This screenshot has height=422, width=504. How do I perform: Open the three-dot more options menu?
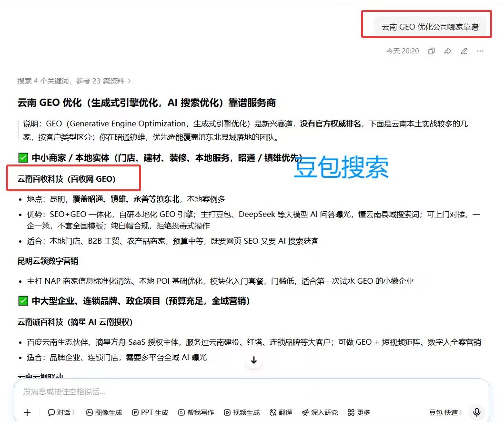click(x=480, y=51)
